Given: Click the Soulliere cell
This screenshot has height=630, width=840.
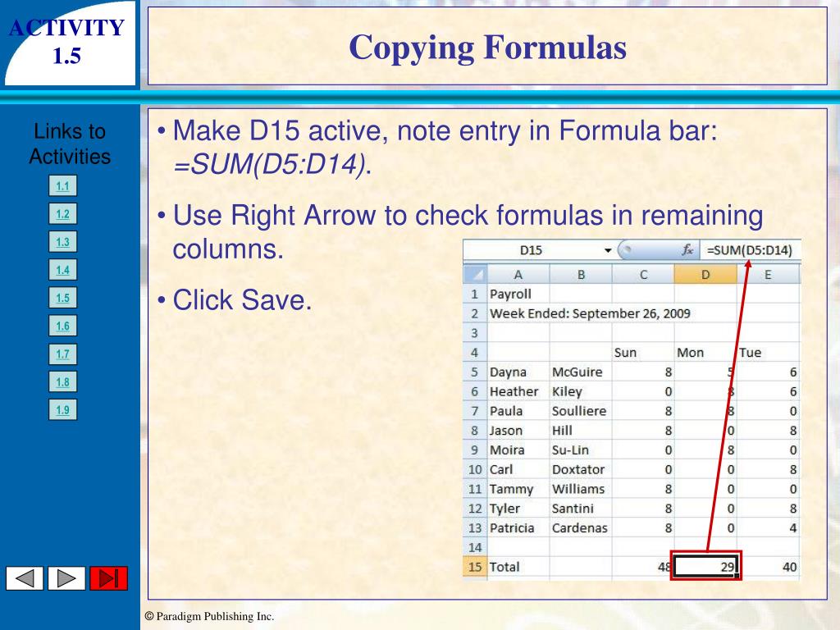Looking at the screenshot, I should [581, 411].
